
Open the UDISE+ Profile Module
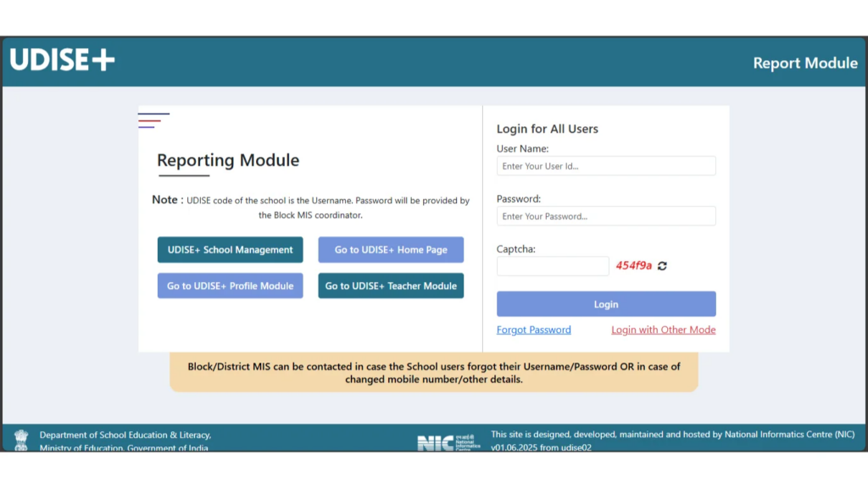tap(230, 286)
